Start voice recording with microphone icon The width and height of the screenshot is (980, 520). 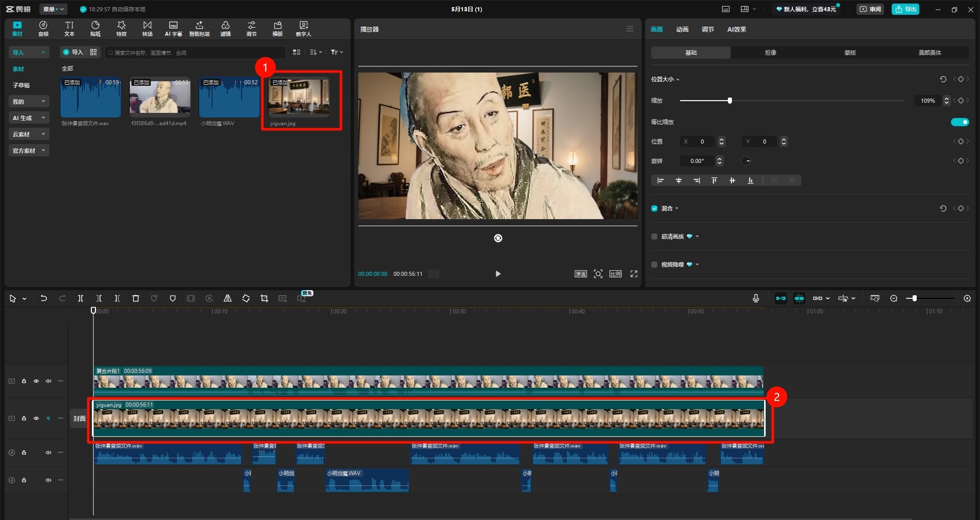[x=755, y=298]
